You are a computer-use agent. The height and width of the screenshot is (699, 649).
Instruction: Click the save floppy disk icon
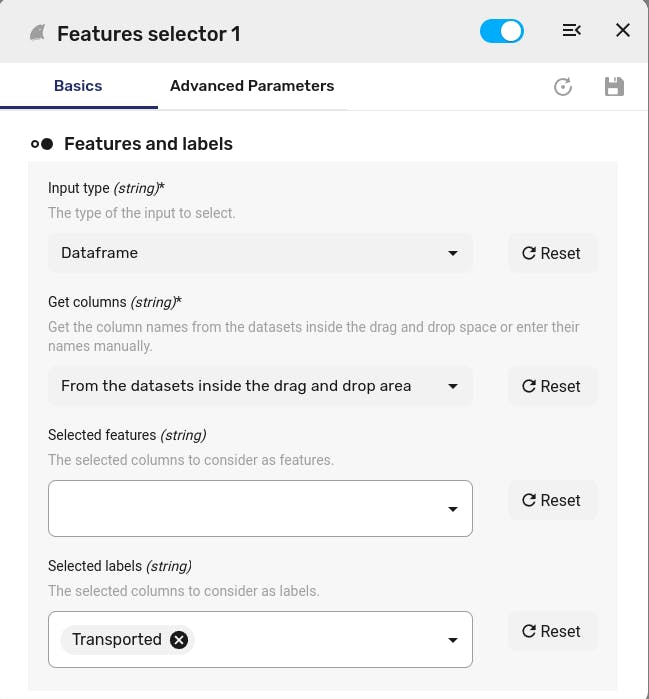(614, 87)
